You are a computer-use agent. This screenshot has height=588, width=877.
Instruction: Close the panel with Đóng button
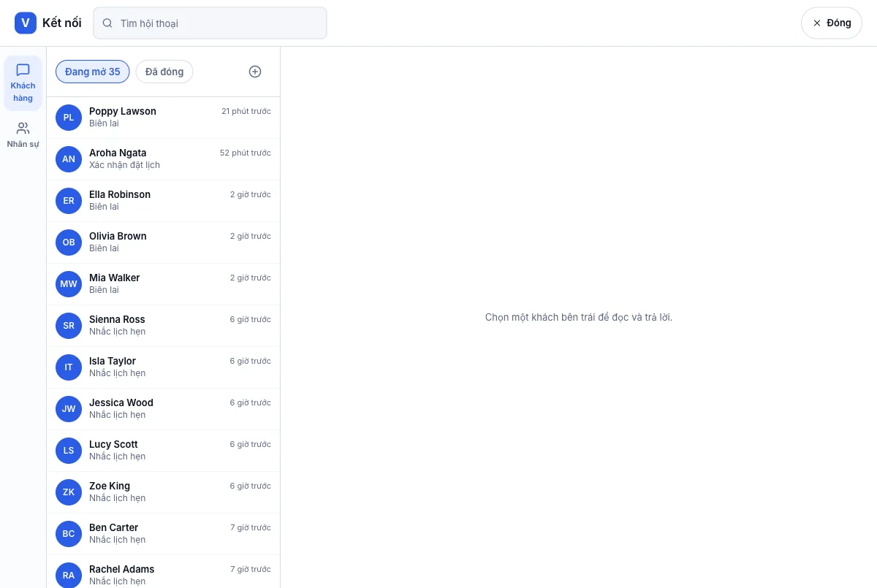832,23
